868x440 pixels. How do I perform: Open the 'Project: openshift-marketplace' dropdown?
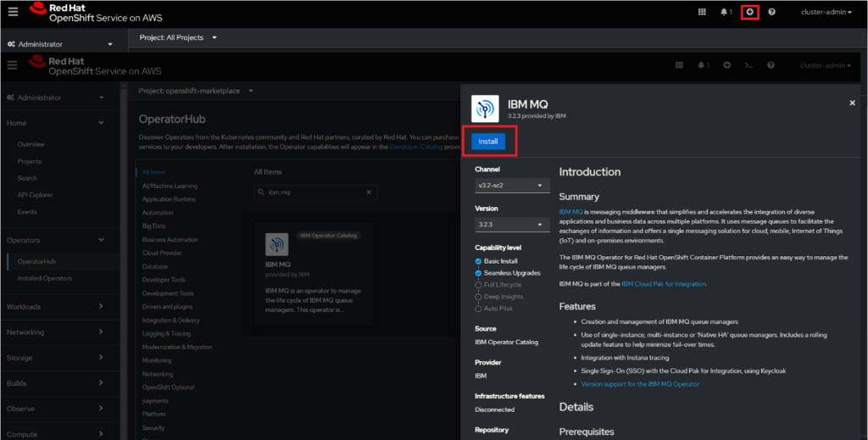(196, 91)
